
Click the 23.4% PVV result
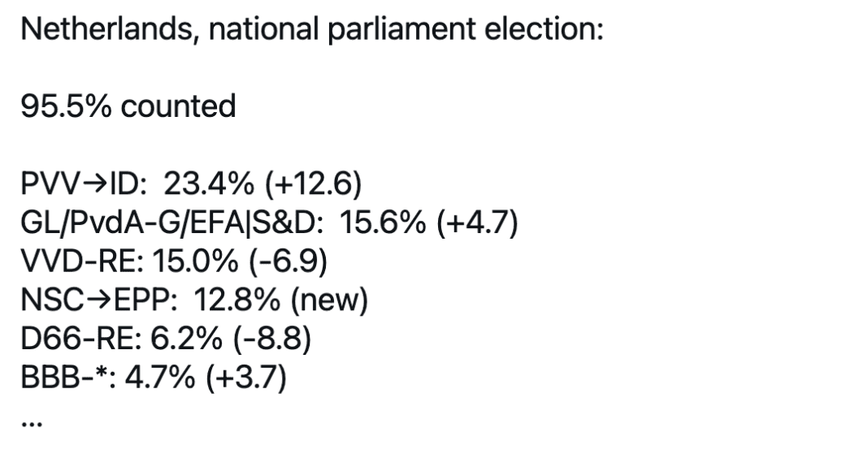point(209,184)
